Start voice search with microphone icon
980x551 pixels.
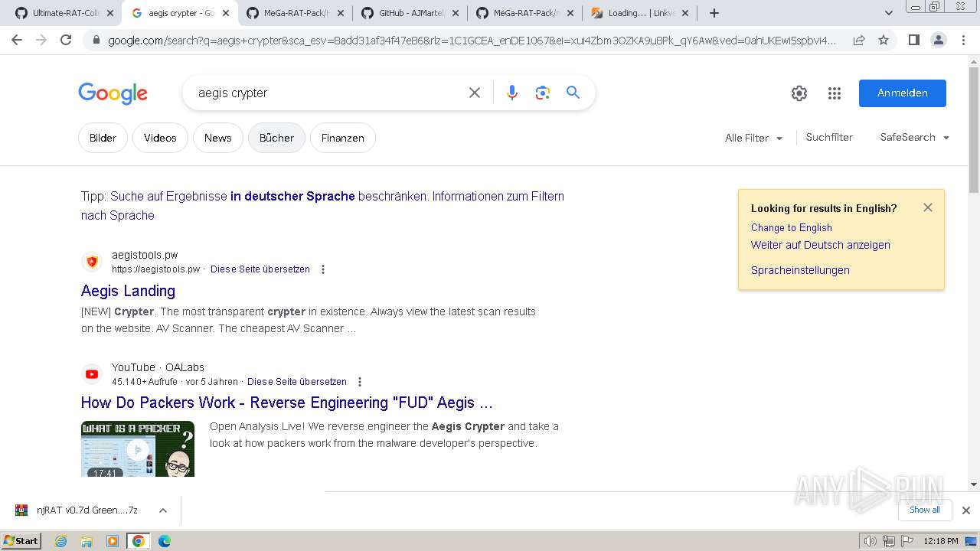(x=512, y=93)
